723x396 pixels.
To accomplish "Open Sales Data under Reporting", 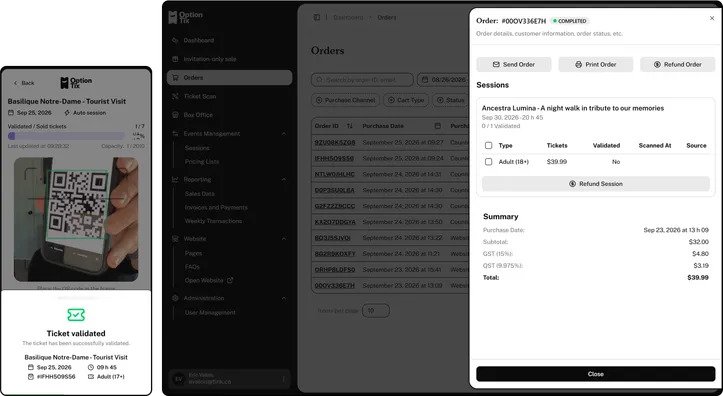I will click(x=199, y=194).
